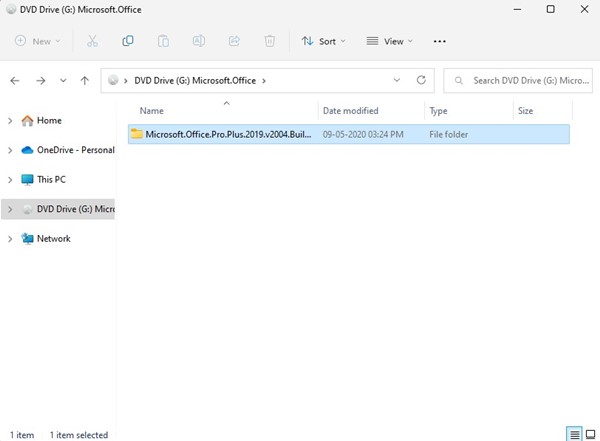The image size is (600, 441).
Task: Click the This PC monitor icon
Action: (x=27, y=180)
